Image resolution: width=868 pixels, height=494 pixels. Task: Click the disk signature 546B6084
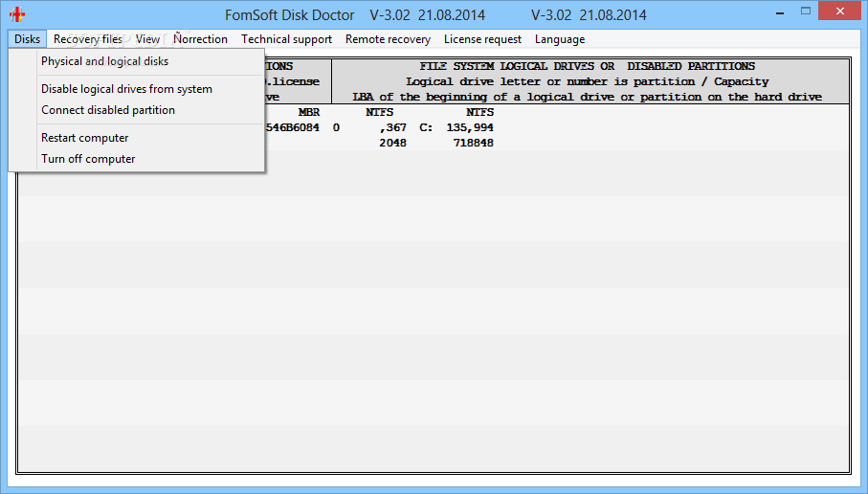[293, 128]
